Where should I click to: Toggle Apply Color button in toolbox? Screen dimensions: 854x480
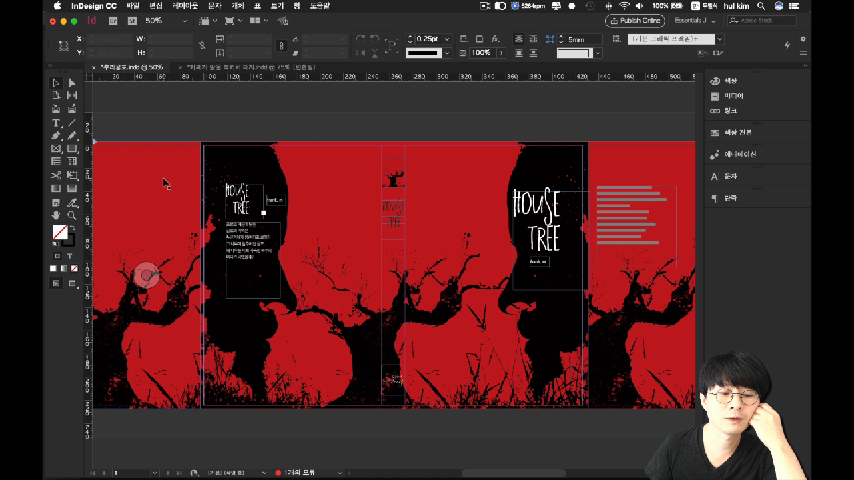(53, 269)
